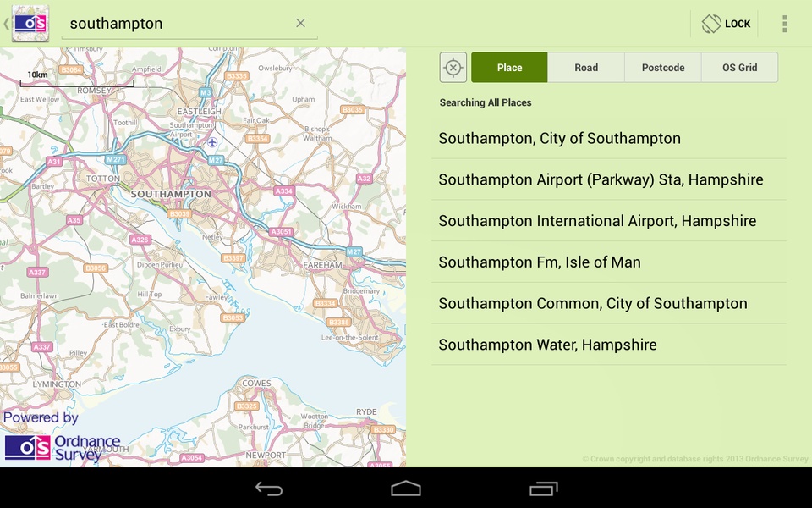Tap the airport plane symbol on the map
The image size is (812, 508).
(212, 142)
